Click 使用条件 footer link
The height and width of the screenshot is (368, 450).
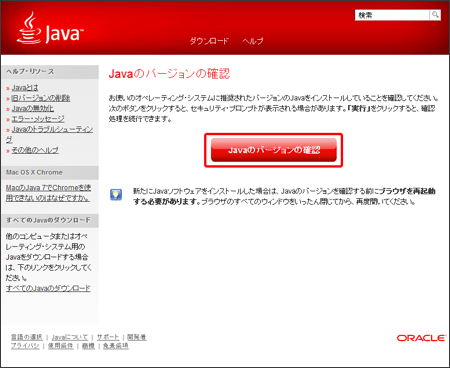point(60,346)
